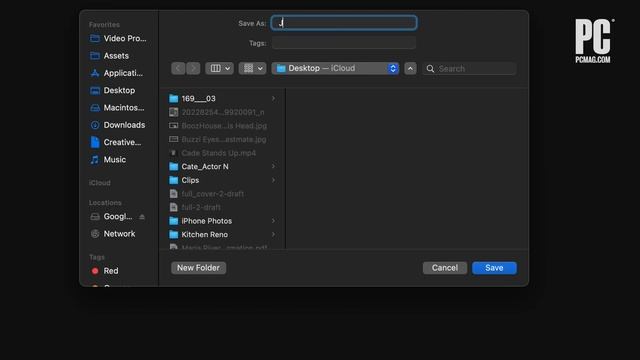Screen dimensions: 640x360
Task: Go forward with the right arrow button
Action: (x=193, y=68)
